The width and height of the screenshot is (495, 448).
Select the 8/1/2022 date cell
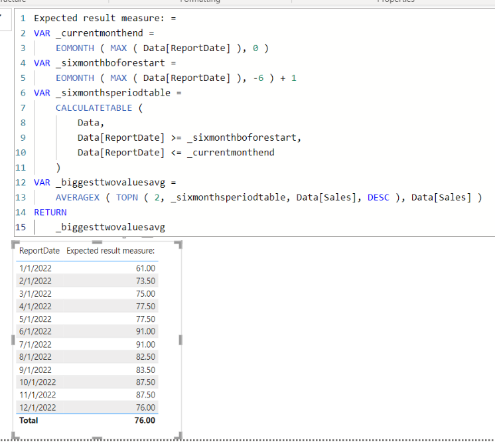pos(35,357)
